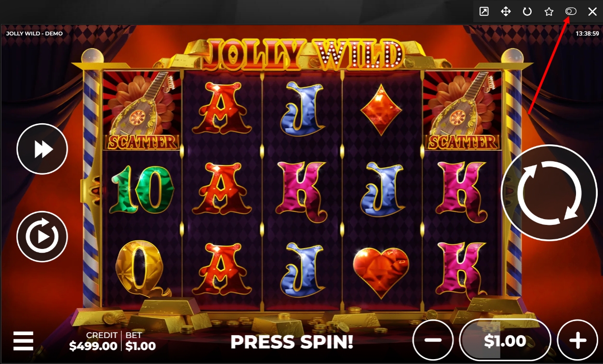Close the game with the X icon
603x364 pixels.
pyautogui.click(x=592, y=12)
